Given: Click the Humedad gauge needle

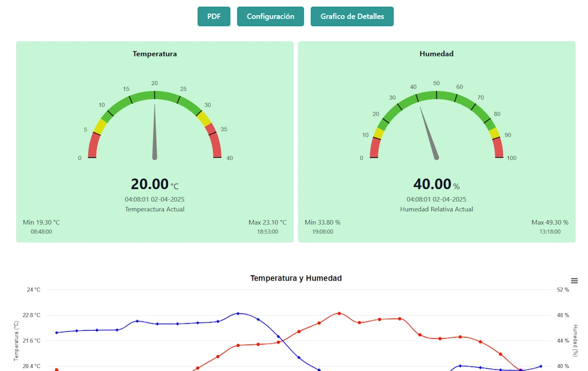Looking at the screenshot, I should pyautogui.click(x=429, y=132).
